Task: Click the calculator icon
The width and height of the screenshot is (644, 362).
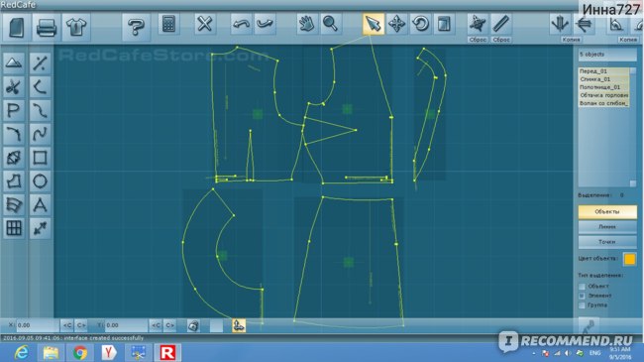Action: click(x=168, y=24)
